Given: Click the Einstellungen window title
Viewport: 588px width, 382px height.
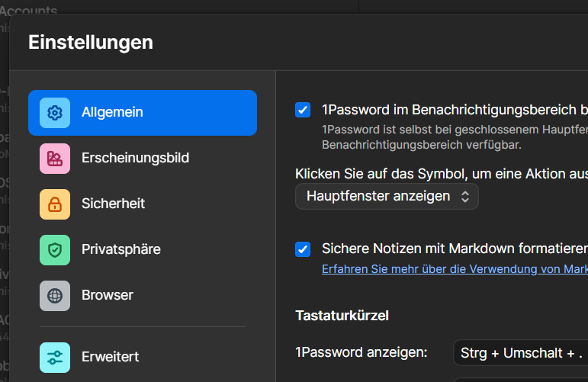Looking at the screenshot, I should coord(91,43).
